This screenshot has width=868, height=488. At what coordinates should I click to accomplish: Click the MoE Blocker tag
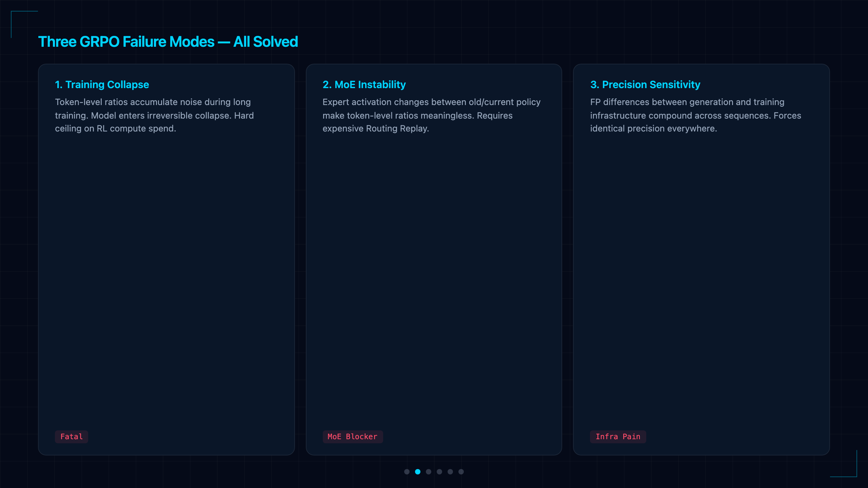coord(353,436)
